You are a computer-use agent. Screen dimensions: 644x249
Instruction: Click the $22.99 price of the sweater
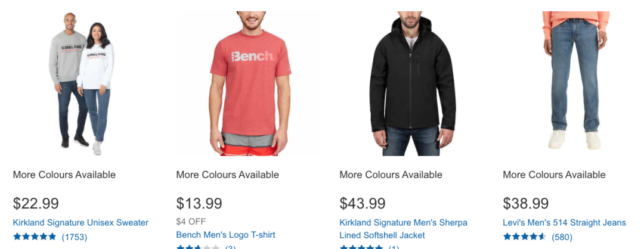(36, 204)
